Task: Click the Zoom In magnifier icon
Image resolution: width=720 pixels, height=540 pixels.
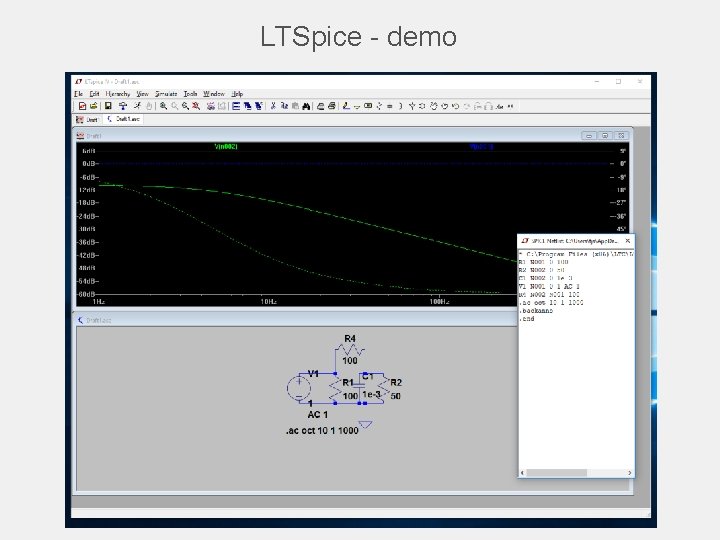Action: coord(162,105)
